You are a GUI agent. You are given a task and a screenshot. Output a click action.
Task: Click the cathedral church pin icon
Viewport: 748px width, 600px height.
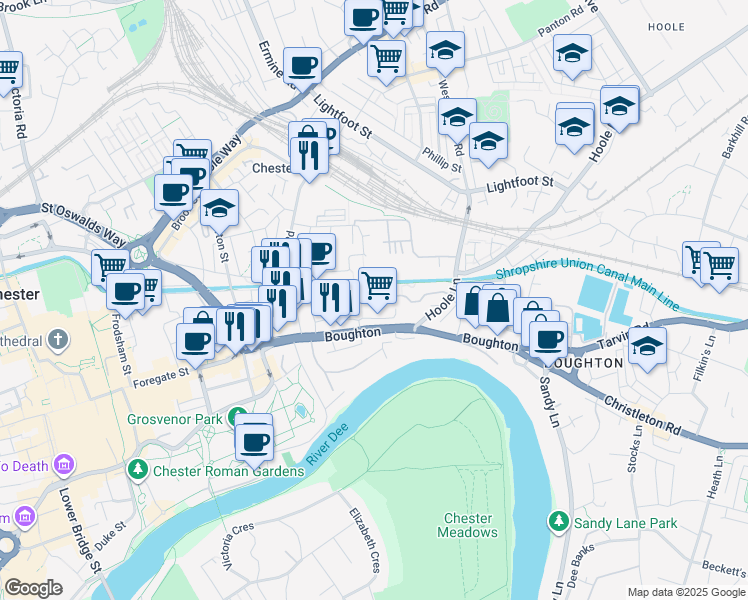59,340
